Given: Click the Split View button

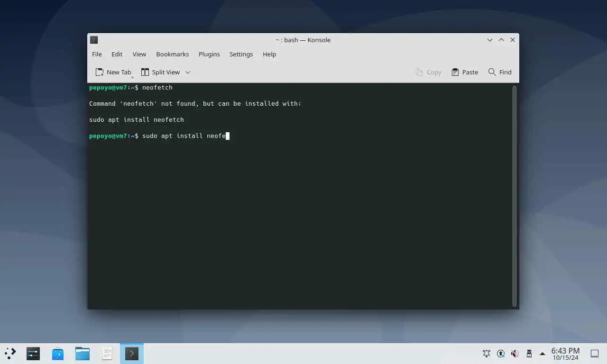Looking at the screenshot, I should point(160,72).
